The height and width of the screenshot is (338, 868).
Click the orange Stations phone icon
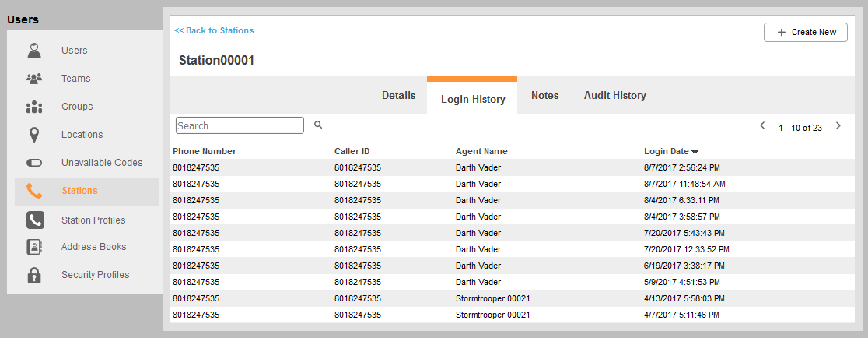click(x=34, y=191)
